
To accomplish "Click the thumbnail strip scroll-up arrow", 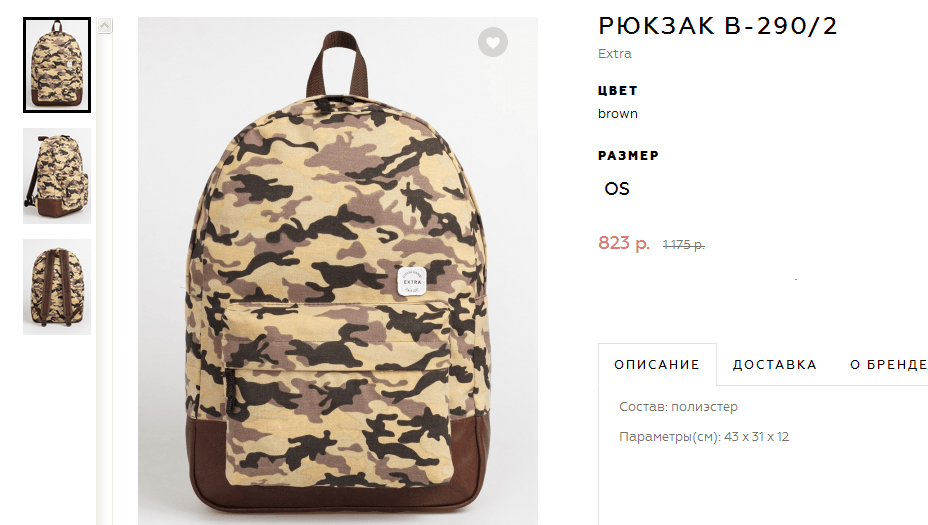I will [105, 25].
